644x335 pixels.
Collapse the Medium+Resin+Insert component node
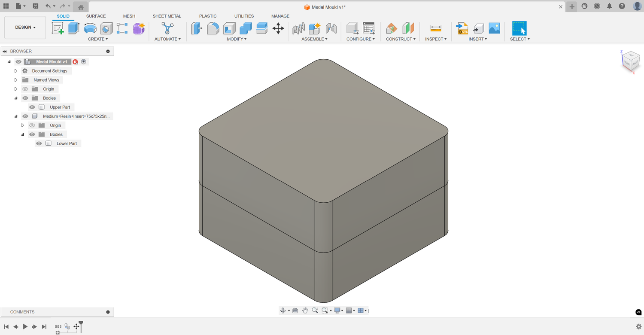pyautogui.click(x=16, y=116)
